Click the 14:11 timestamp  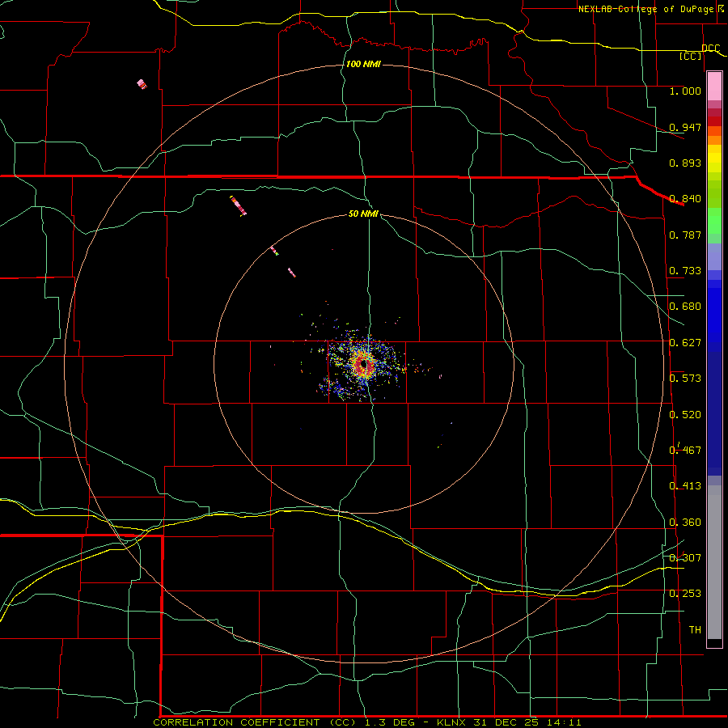coord(563,722)
